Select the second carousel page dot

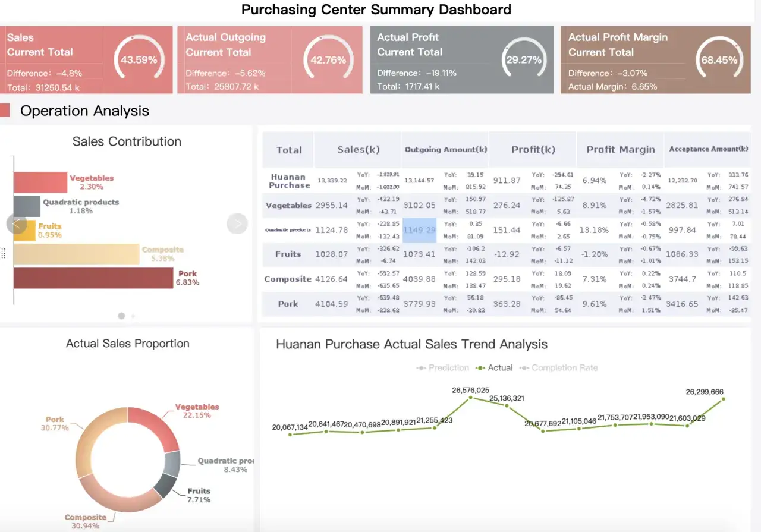[133, 316]
